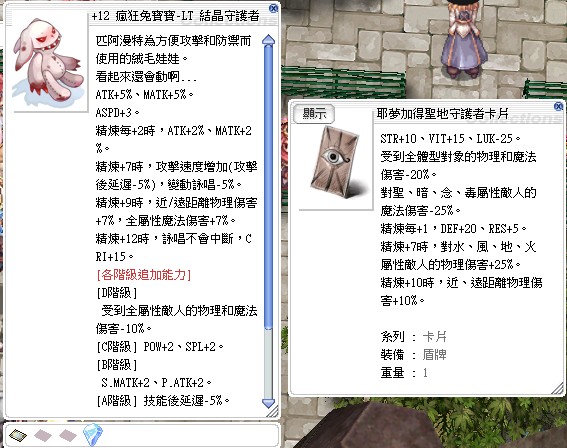Click the scroll down arrow in item description
Screen dimensions: 567x448
268,403
